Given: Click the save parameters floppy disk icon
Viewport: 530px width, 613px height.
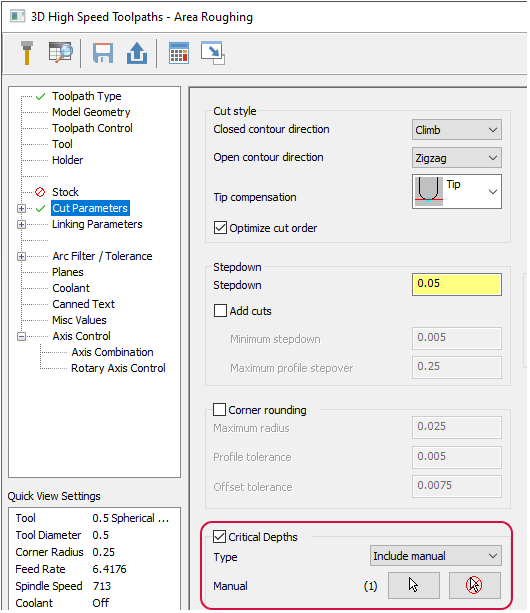Looking at the screenshot, I should click(x=103, y=53).
